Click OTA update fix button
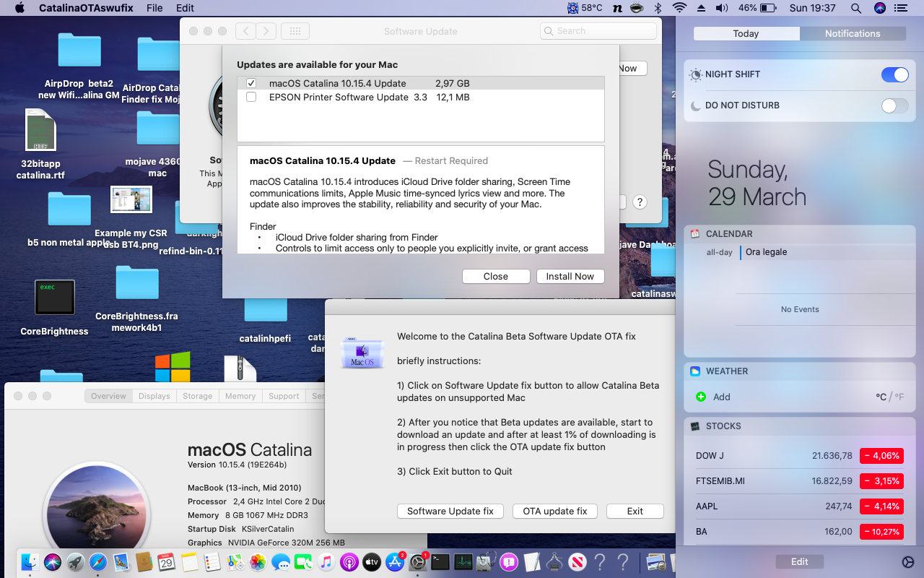Screen dimensions: 924x578 tap(555, 511)
